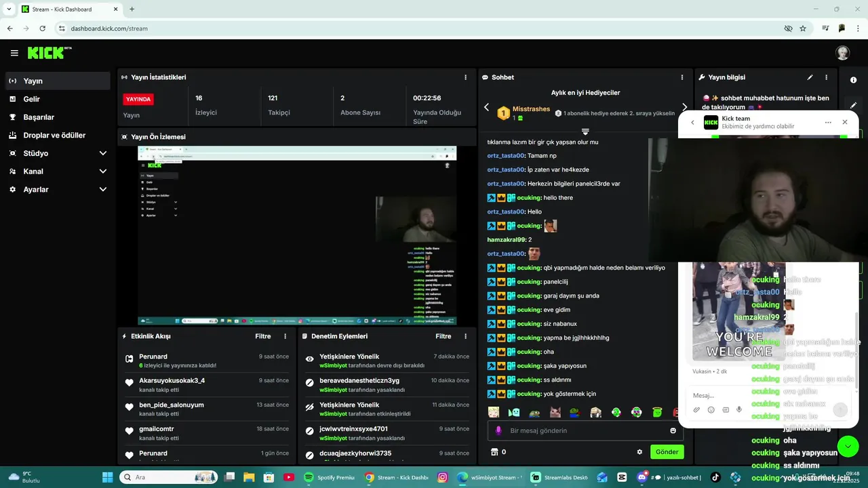Go to the next gifters leaderboard entry
The width and height of the screenshot is (868, 488).
pos(684,107)
